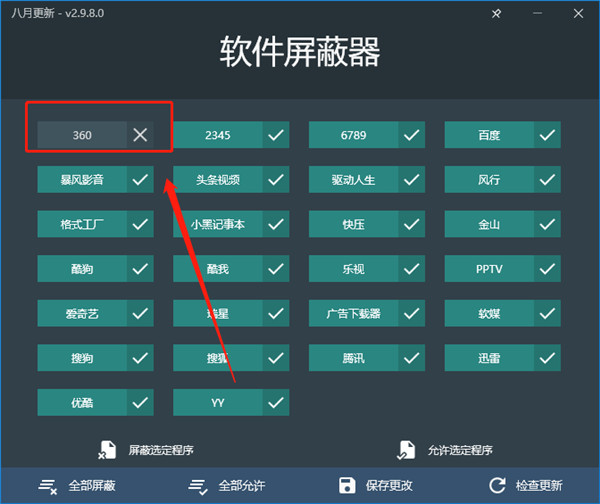The width and height of the screenshot is (600, 504).
Task: Select the 广告下载器 label button
Action: [354, 313]
